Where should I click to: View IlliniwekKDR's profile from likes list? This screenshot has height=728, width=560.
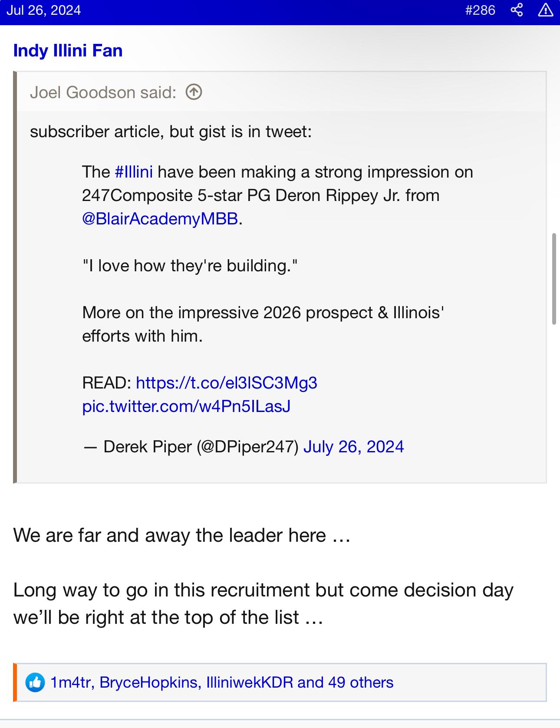coord(250,682)
